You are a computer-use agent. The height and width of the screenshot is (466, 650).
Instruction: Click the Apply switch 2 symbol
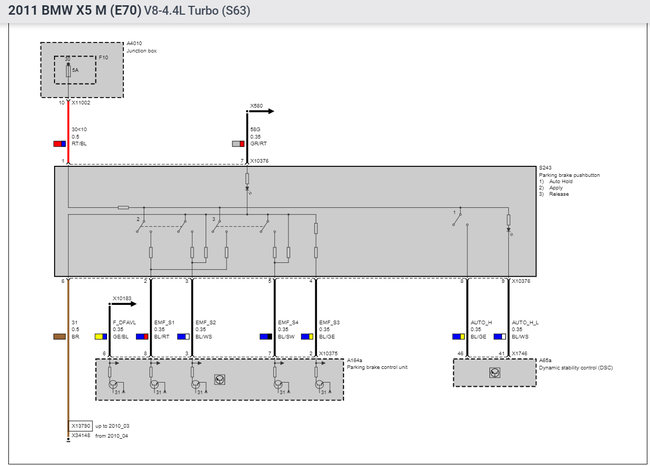(x=141, y=224)
